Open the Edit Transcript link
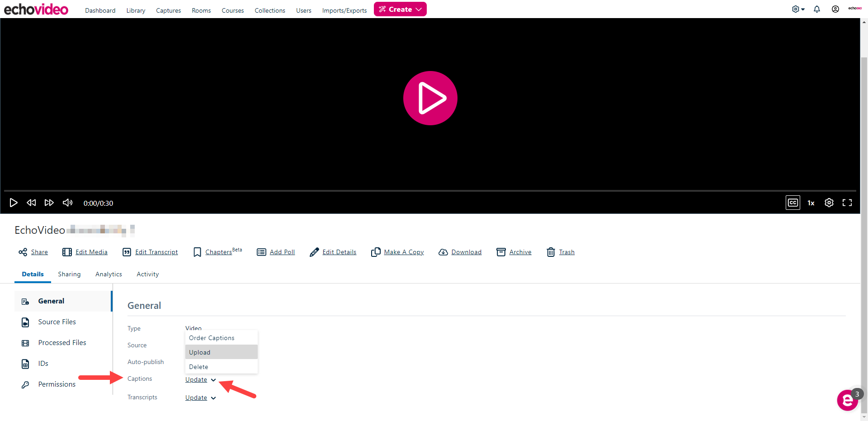The image size is (868, 421). click(x=156, y=252)
